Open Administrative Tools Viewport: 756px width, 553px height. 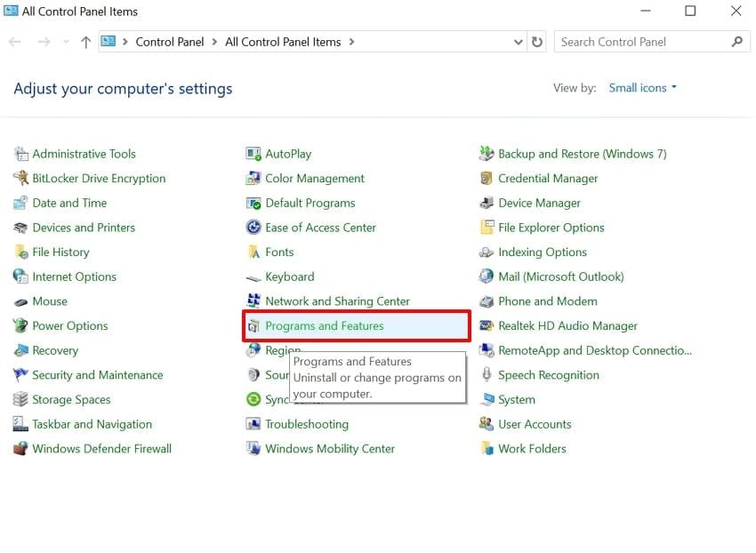[x=84, y=153]
